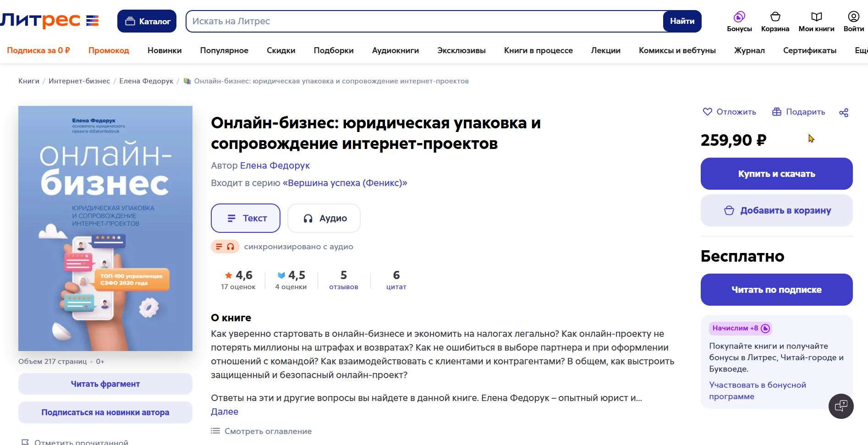Open the 5 отзывов reviews link
868x445 pixels.
[x=344, y=280]
